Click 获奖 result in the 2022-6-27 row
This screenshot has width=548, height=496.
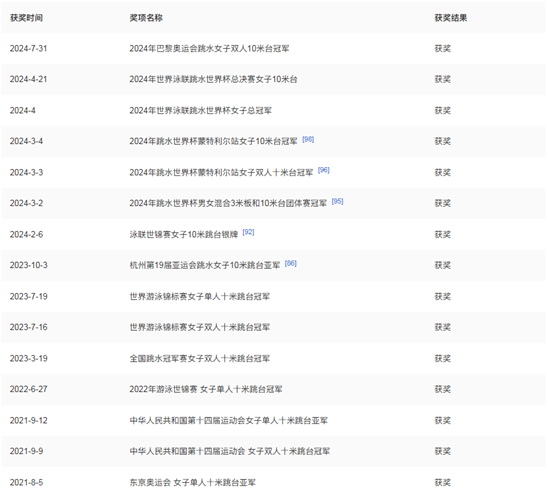[x=442, y=389]
